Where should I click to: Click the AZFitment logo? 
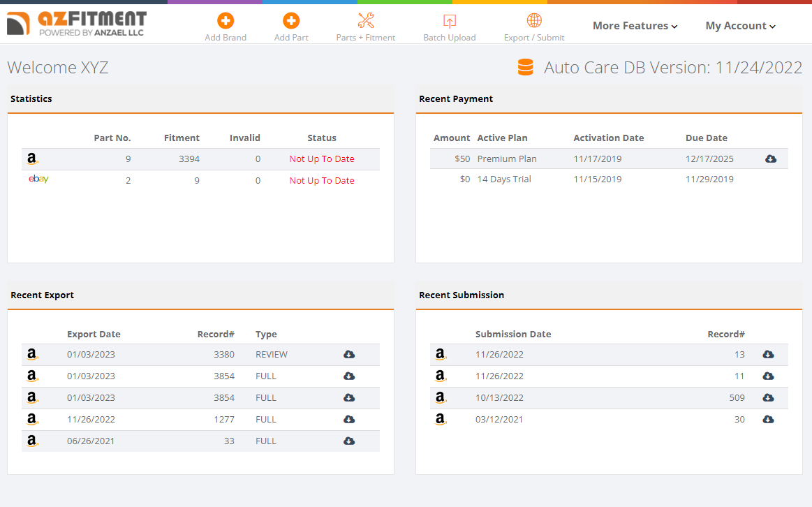point(77,24)
